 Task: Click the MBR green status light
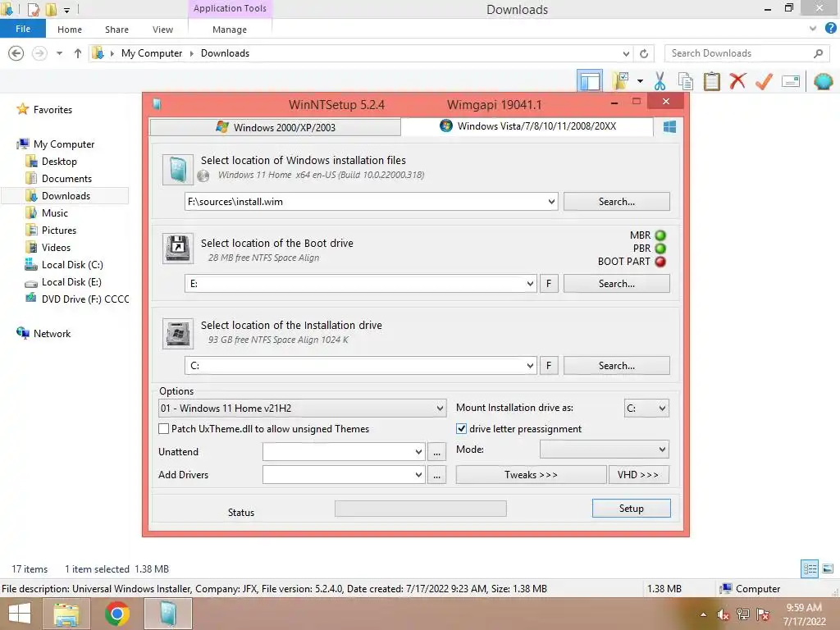[x=660, y=235]
